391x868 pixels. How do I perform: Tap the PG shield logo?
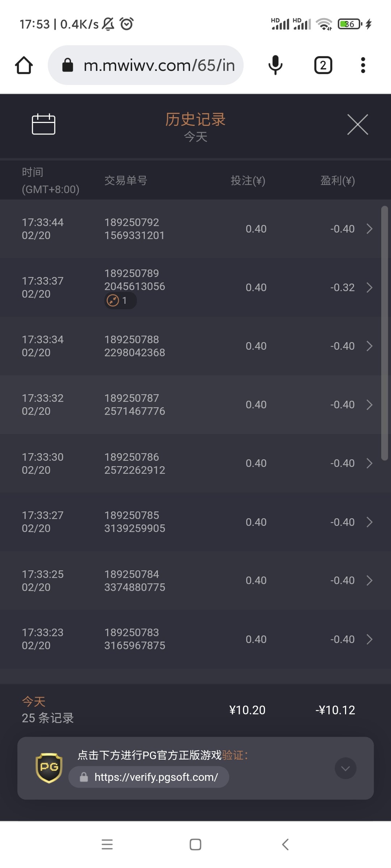coord(49,768)
